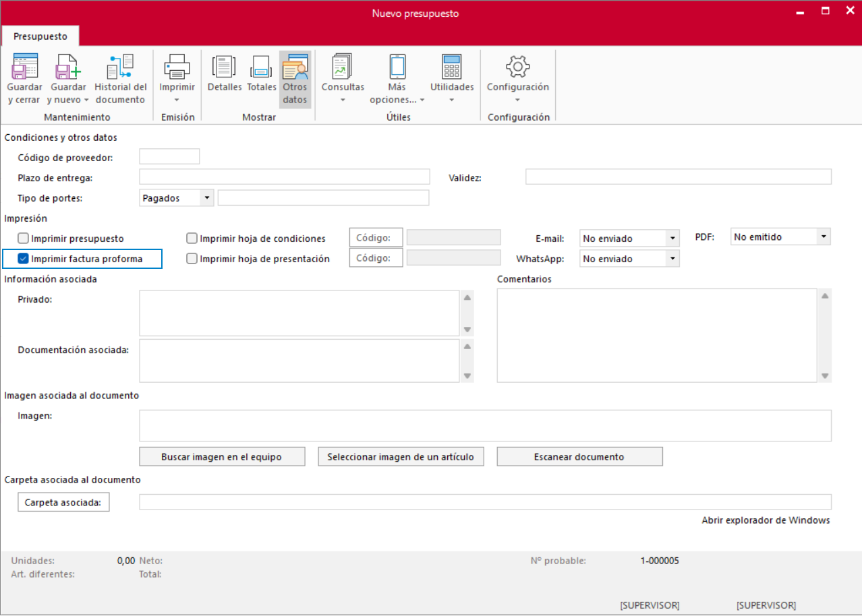Click Código button for hoja de condiciones
Image resolution: width=862 pixels, height=616 pixels.
point(376,238)
